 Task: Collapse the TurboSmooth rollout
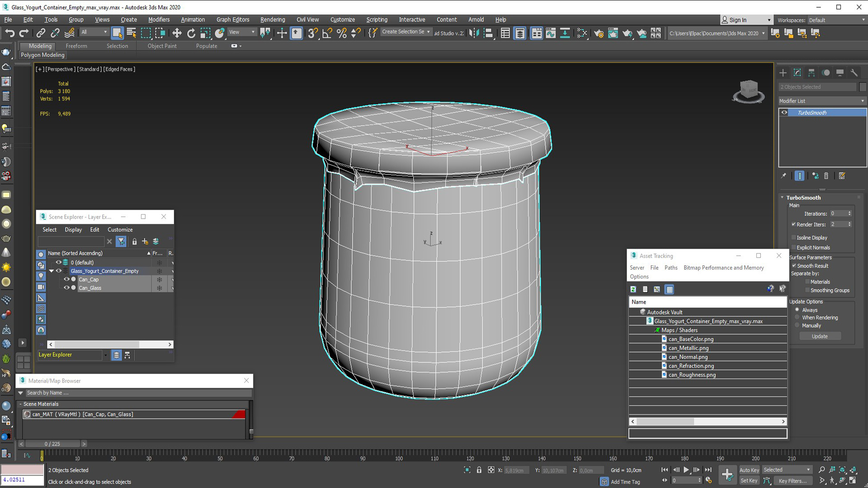(782, 197)
